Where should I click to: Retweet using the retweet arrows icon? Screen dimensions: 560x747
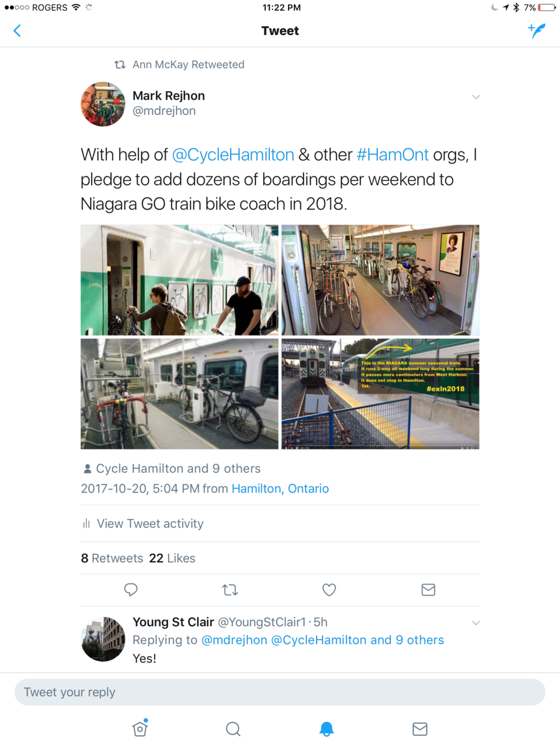tap(230, 590)
